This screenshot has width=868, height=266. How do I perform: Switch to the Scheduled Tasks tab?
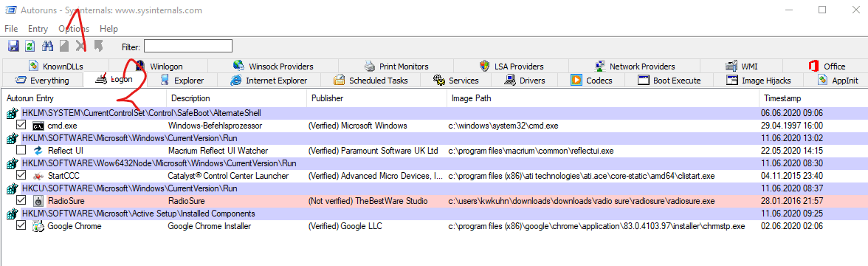point(371,81)
